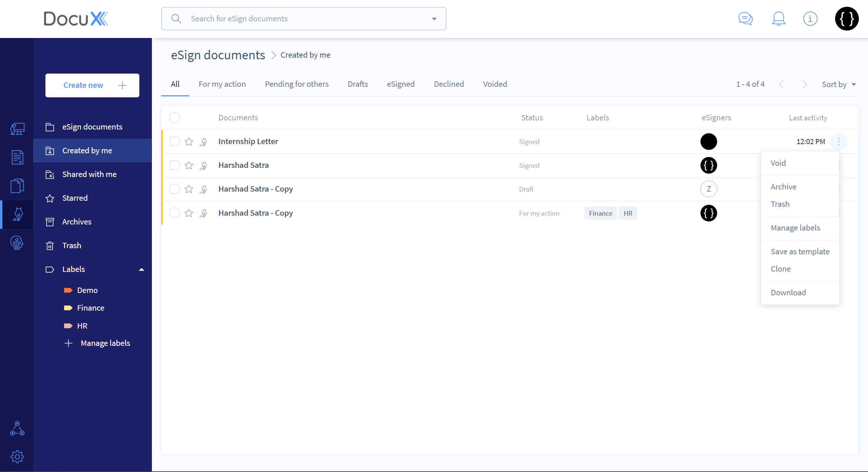868x472 pixels.
Task: Switch to the Drafts tab
Action: [x=357, y=84]
